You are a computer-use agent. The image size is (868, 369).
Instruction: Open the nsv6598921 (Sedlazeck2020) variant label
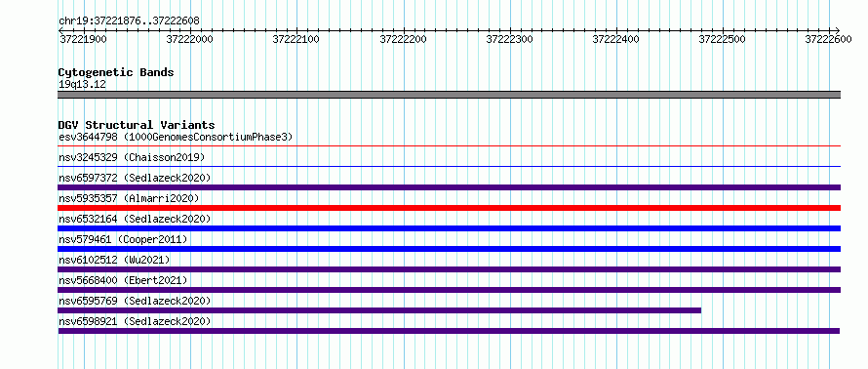(135, 321)
